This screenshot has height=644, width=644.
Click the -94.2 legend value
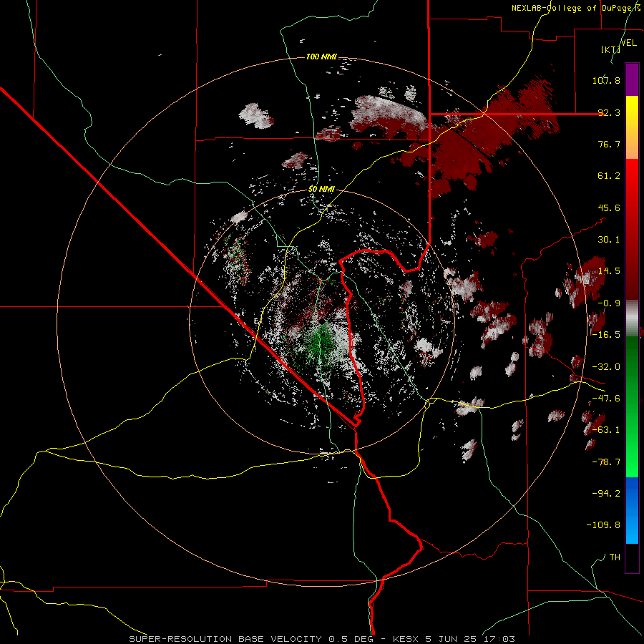coord(606,494)
